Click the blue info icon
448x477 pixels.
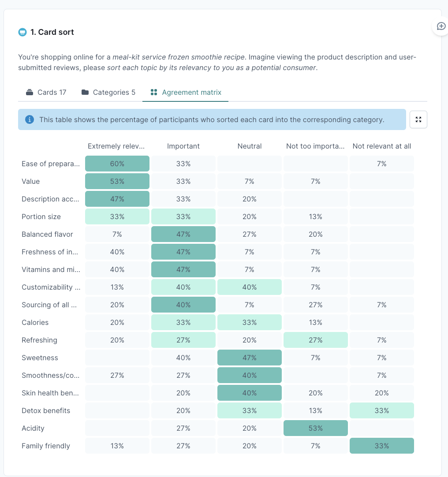(x=30, y=119)
